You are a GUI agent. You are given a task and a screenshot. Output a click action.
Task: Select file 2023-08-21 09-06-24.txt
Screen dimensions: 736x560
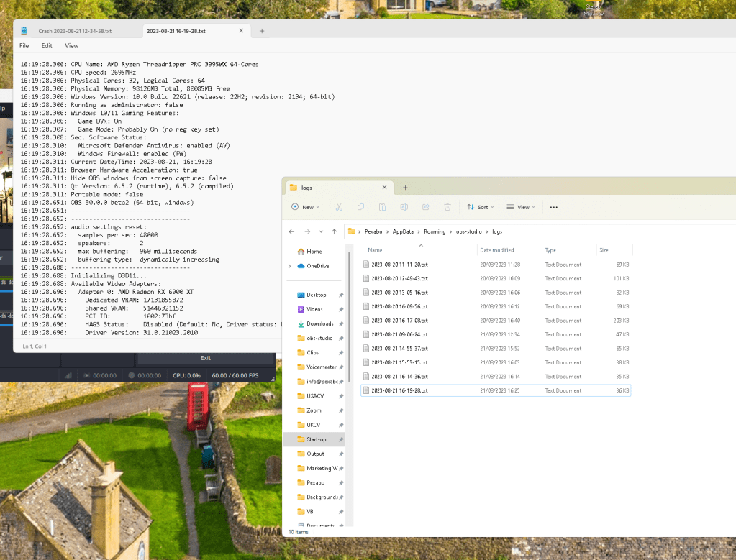(x=496, y=334)
